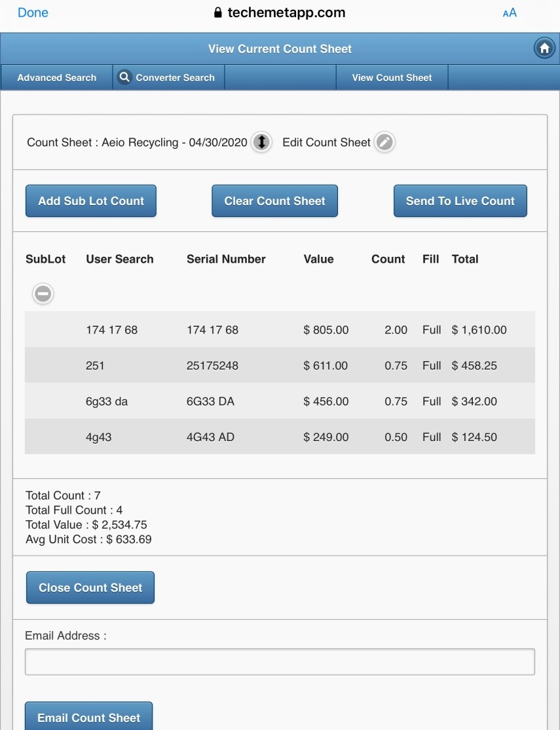Go to home via house icon

[x=544, y=48]
